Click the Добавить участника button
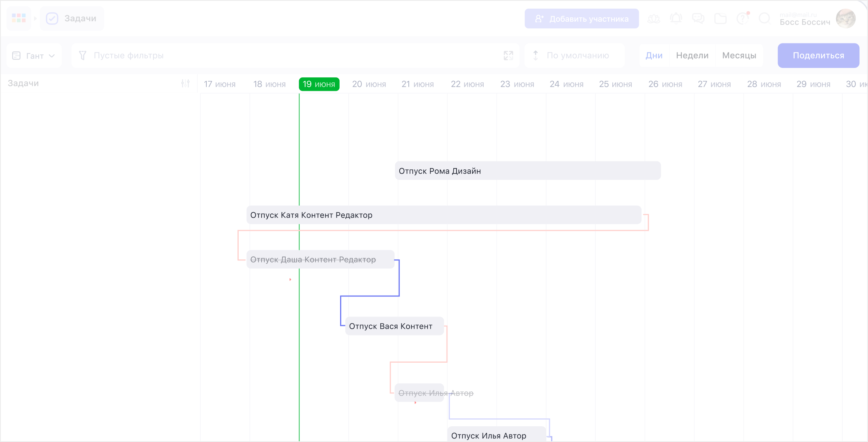 pyautogui.click(x=582, y=19)
